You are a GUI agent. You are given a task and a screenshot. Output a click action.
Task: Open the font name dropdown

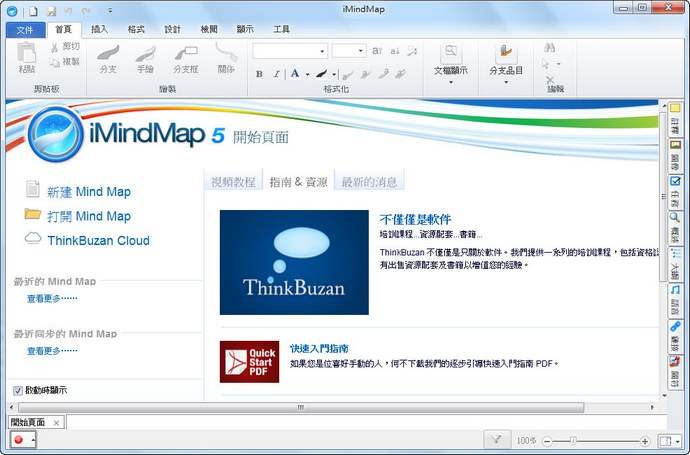322,51
